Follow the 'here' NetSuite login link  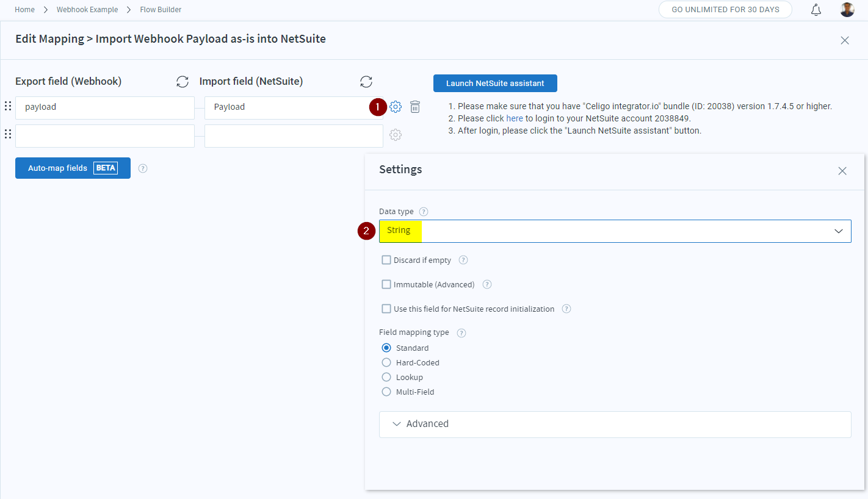click(x=515, y=118)
